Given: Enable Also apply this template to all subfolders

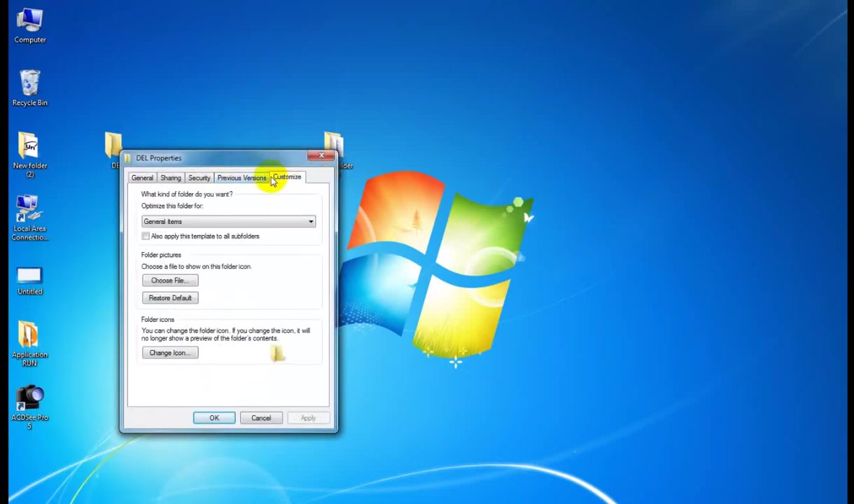Looking at the screenshot, I should [x=146, y=237].
